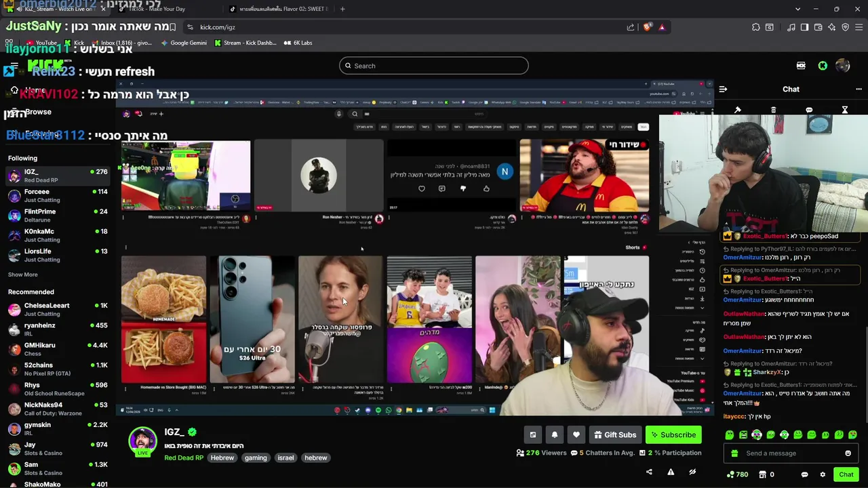Image resolution: width=868 pixels, height=488 pixels.
Task: Click IGZ_ streamer avatar below video
Action: pyautogui.click(x=142, y=441)
